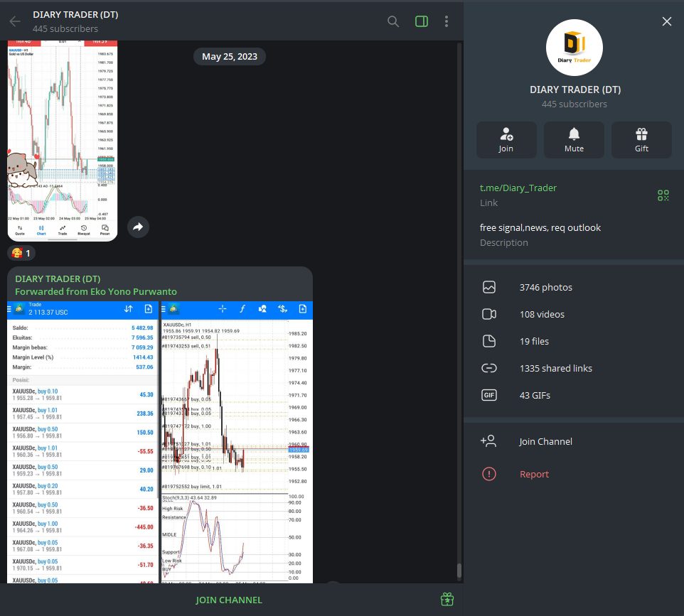684x616 pixels.
Task: Open the three-dot more options menu
Action: click(x=447, y=21)
